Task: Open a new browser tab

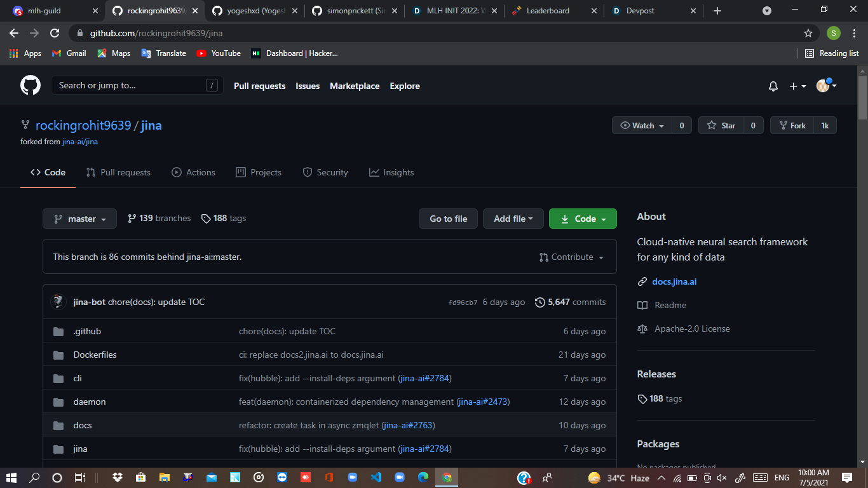Action: pyautogui.click(x=717, y=11)
